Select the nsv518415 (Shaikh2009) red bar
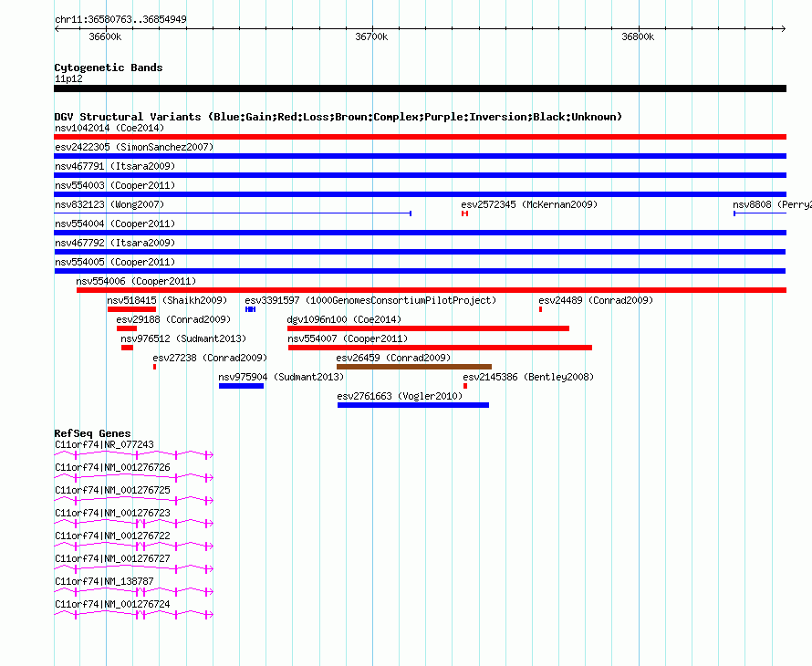812x666 pixels. click(x=132, y=309)
